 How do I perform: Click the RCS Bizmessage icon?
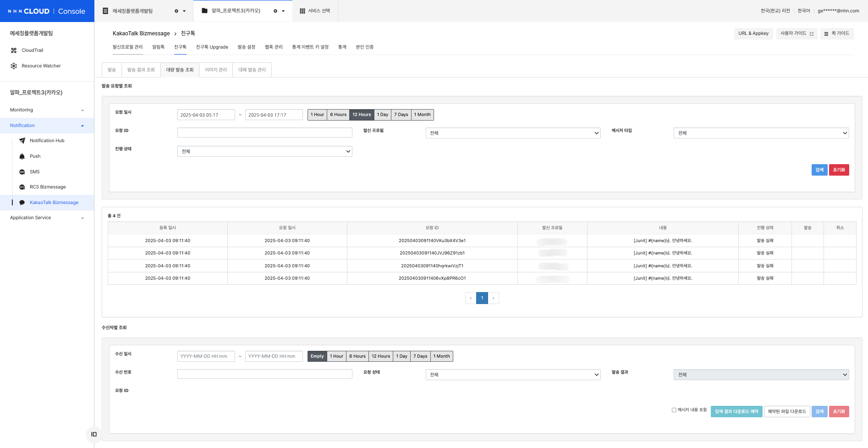pos(22,187)
